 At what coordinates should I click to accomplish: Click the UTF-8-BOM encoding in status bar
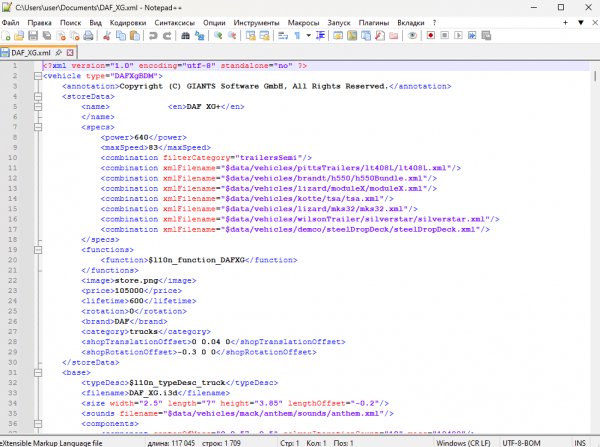pyautogui.click(x=521, y=443)
